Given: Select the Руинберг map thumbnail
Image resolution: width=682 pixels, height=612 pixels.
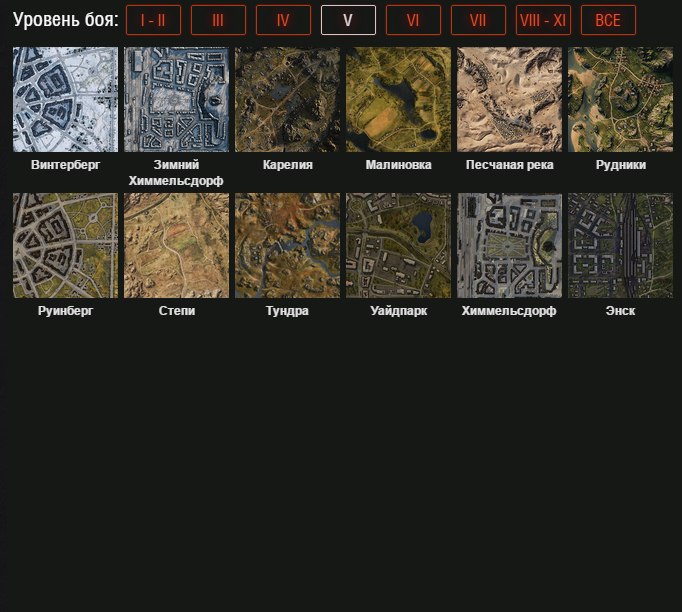Looking at the screenshot, I should (65, 246).
